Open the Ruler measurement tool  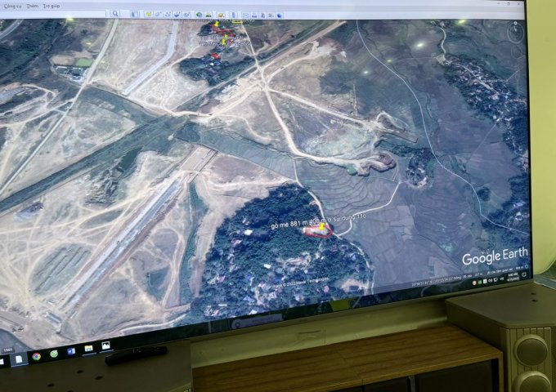[233, 15]
